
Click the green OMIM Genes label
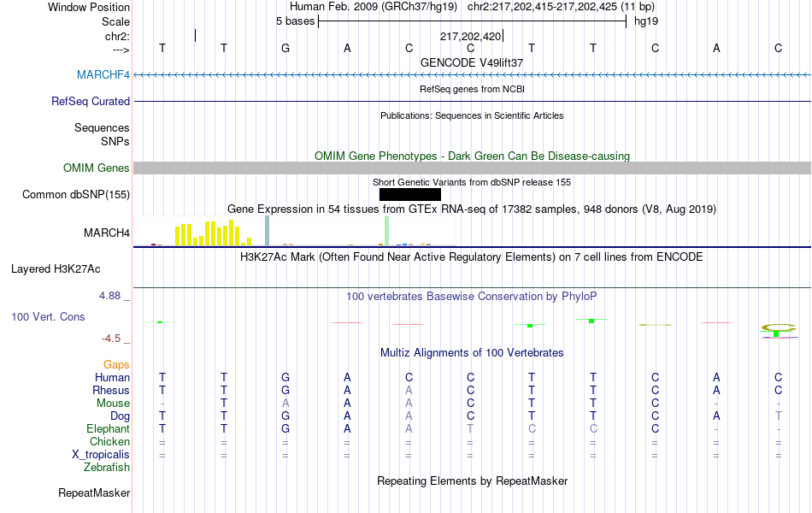[96, 168]
